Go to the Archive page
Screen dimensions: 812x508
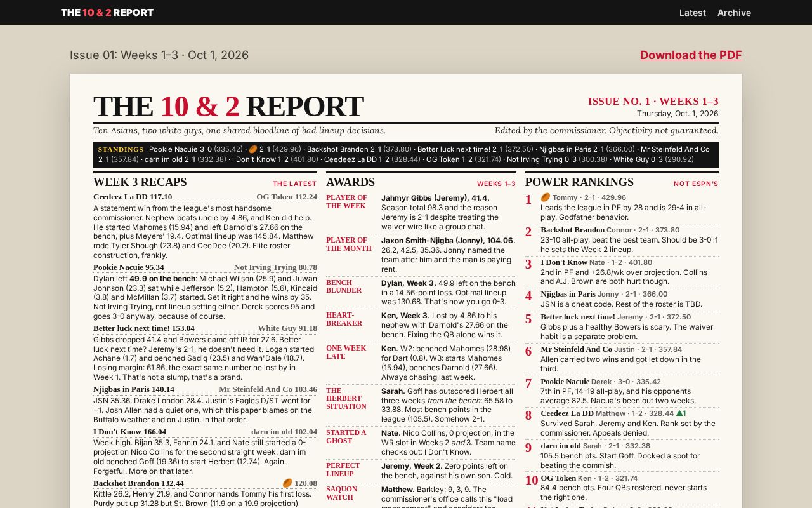734,13
